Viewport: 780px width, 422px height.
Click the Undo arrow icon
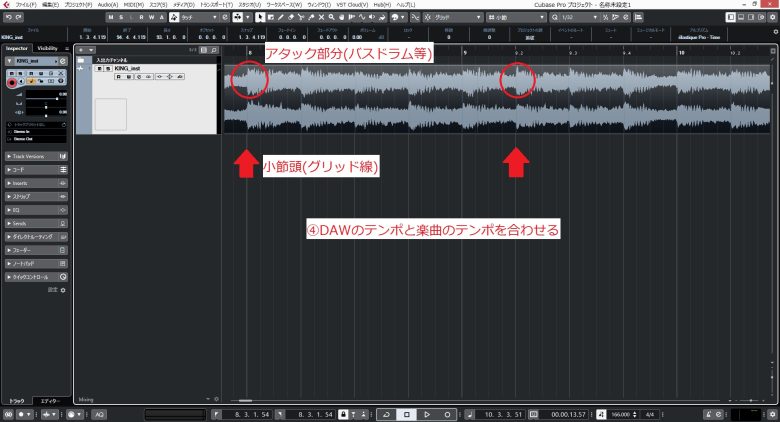pos(9,17)
